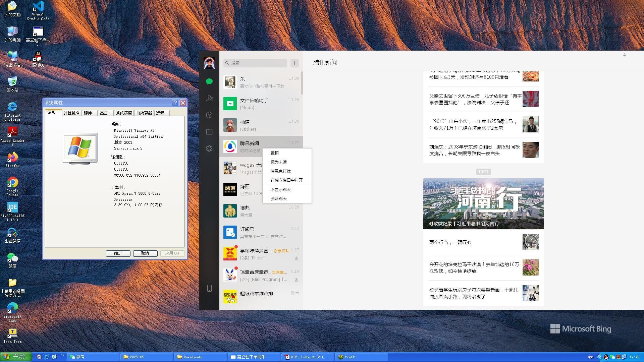The width and height of the screenshot is (644, 362).
Task: Open chat with 乐
Action: (261, 82)
